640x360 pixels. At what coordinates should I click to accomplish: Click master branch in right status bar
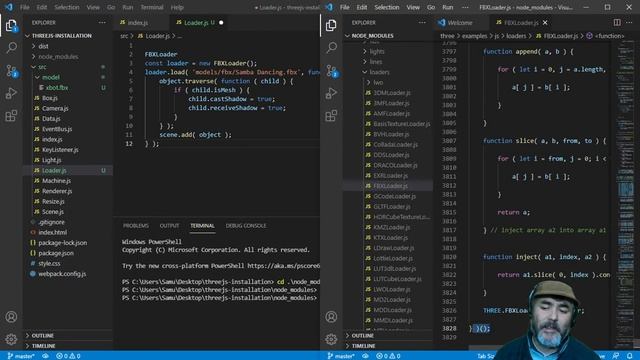pos(341,356)
